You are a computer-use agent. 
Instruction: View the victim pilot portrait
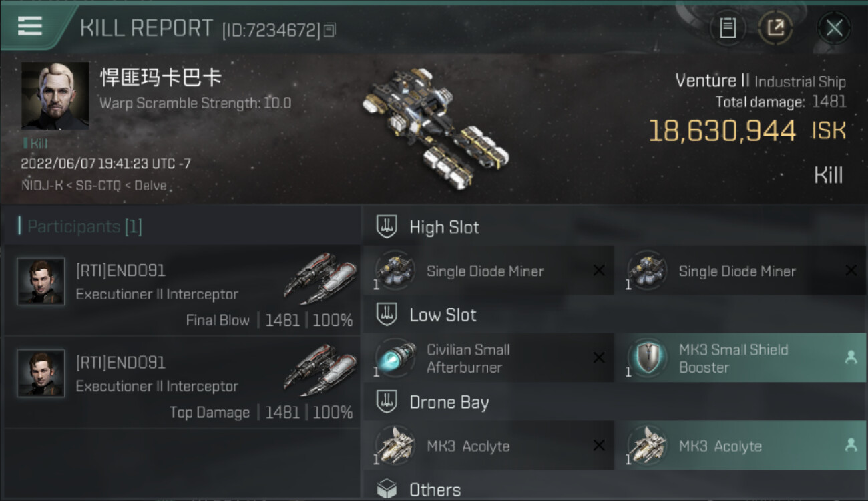click(55, 96)
